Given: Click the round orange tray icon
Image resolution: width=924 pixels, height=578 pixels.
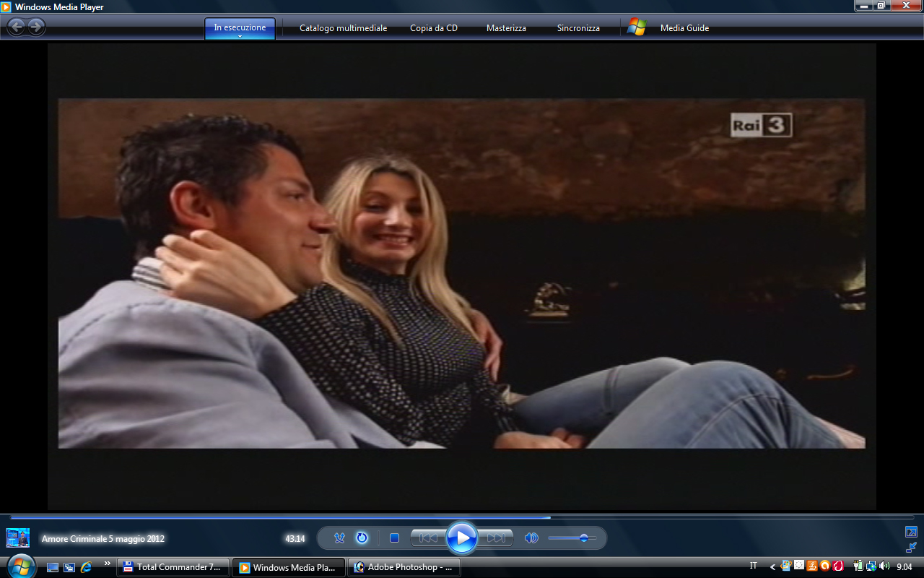Looking at the screenshot, I should coord(824,566).
